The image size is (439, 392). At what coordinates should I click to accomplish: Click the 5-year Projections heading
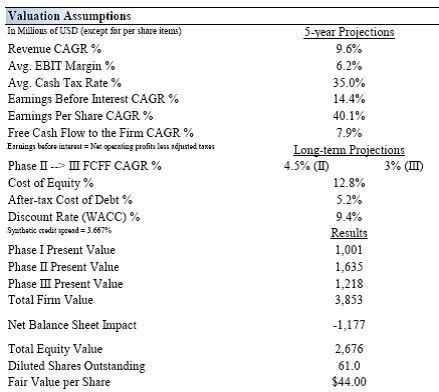[349, 32]
